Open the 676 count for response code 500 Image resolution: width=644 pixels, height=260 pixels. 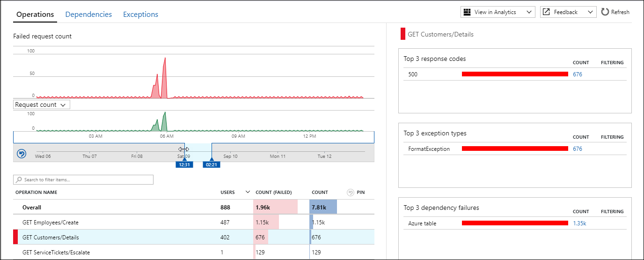[578, 74]
